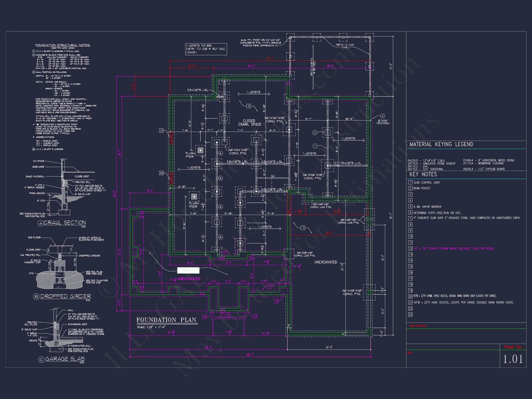This screenshot has width=532, height=399.
Task: Select the MATERIAL KEYING LEGEND heading
Action: pos(441,144)
